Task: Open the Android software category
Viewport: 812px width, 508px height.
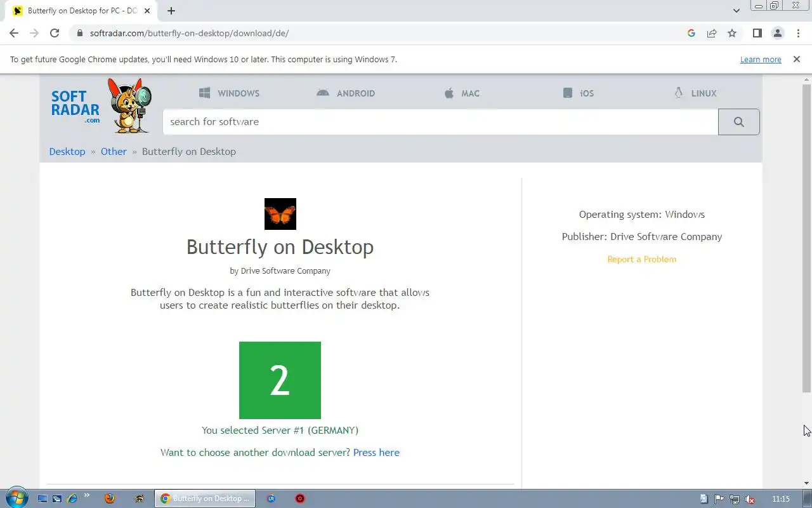Action: click(346, 93)
